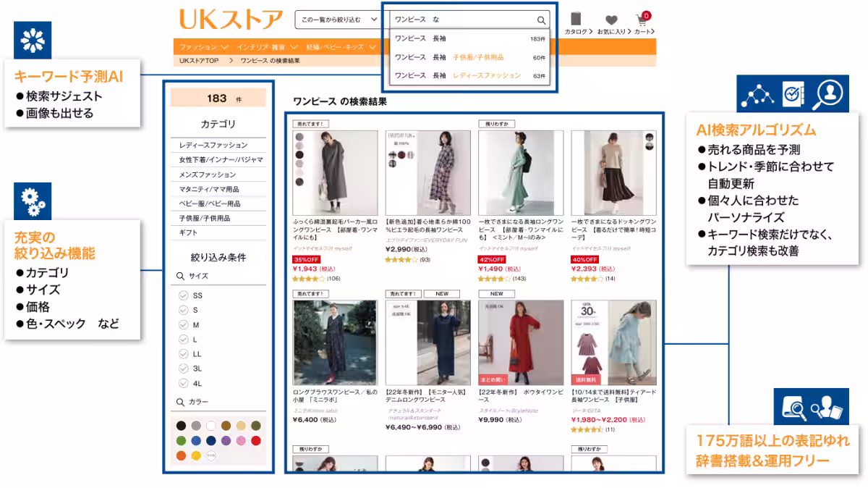
Task: Open ボウタイワンピース product title
Action: tap(520, 395)
